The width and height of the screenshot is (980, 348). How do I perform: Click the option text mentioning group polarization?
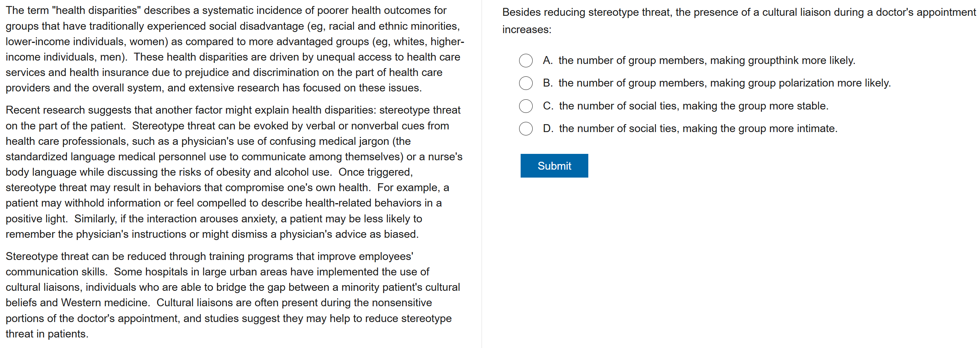click(724, 83)
